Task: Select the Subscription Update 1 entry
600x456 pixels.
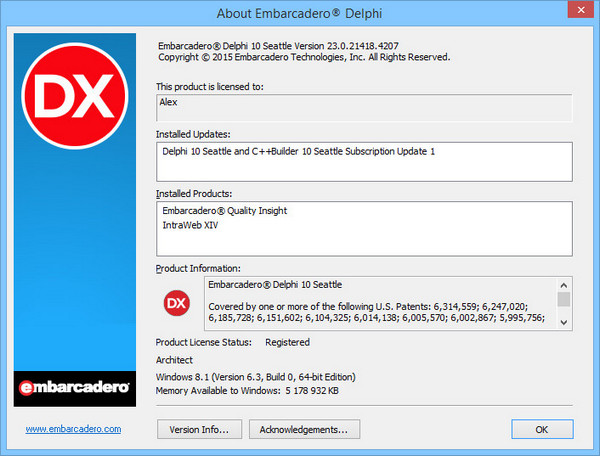Action: 299,152
